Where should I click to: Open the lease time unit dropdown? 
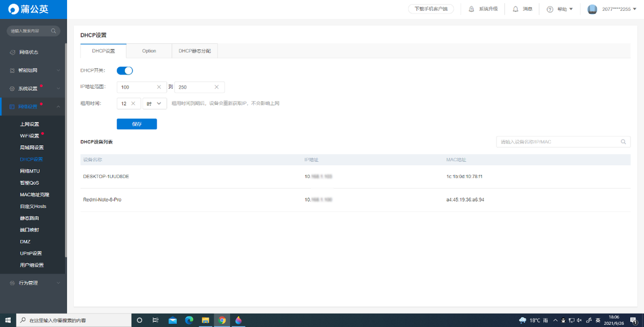(155, 104)
